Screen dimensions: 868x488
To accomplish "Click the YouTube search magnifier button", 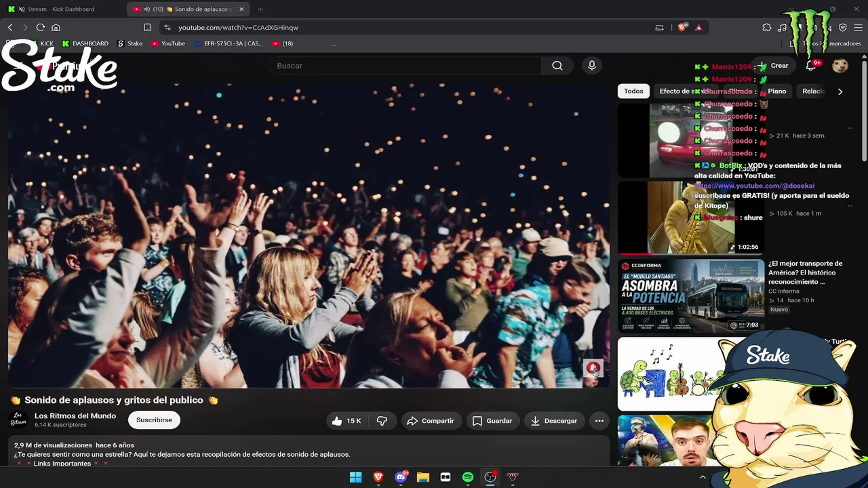I will click(557, 66).
